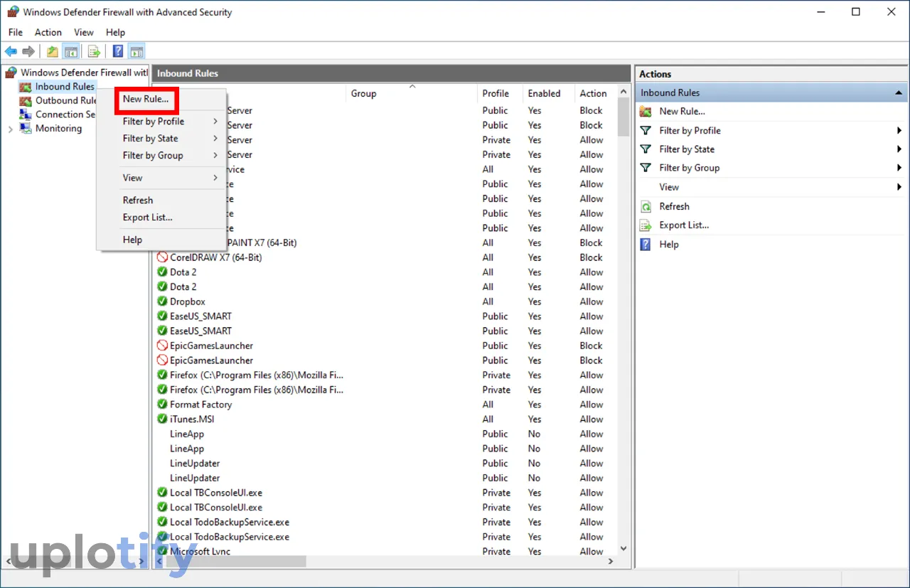Select the Windows Defender Firewall root node icon

click(x=11, y=73)
